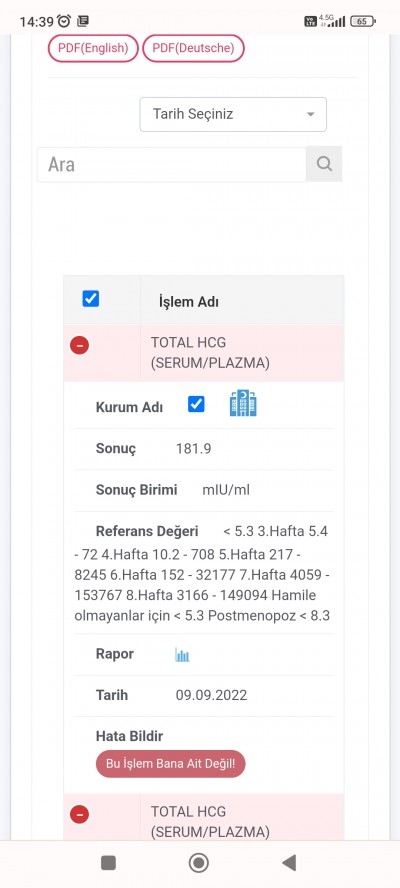
Task: Focus the Ara search field
Action: pos(172,164)
